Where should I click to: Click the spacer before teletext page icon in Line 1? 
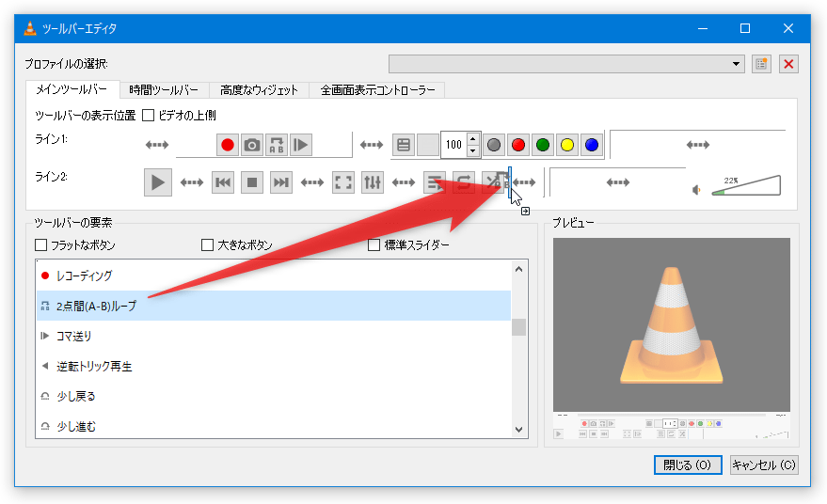point(372,145)
